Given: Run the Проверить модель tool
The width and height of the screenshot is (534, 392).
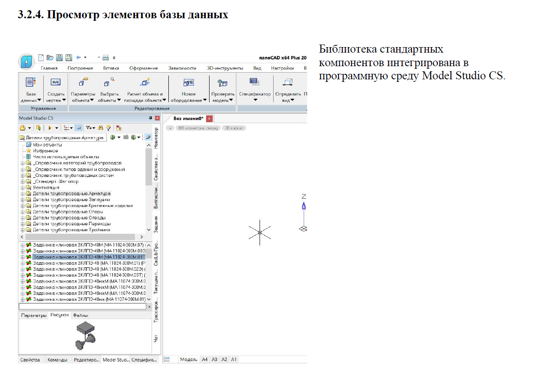Looking at the screenshot, I should [223, 90].
